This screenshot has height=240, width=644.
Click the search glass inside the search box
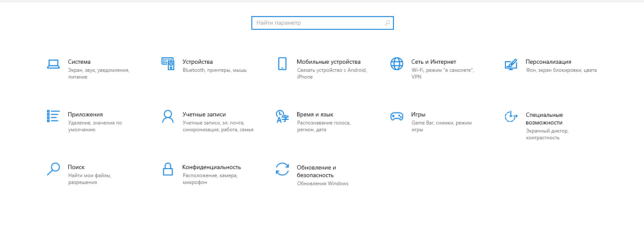[x=387, y=23]
